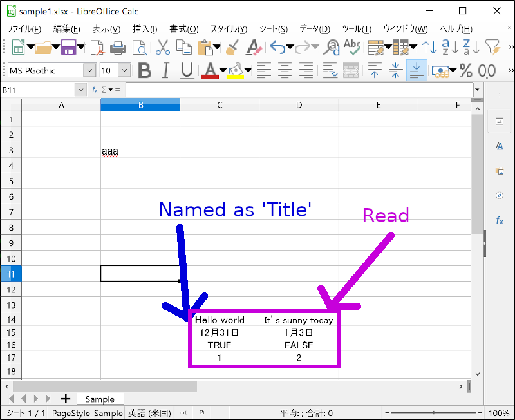Open the font name dropdown

pyautogui.click(x=89, y=70)
